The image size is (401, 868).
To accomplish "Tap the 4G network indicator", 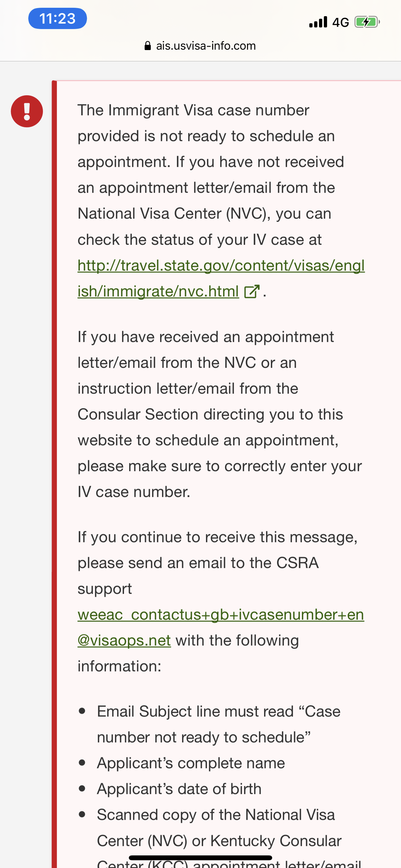I will [340, 22].
